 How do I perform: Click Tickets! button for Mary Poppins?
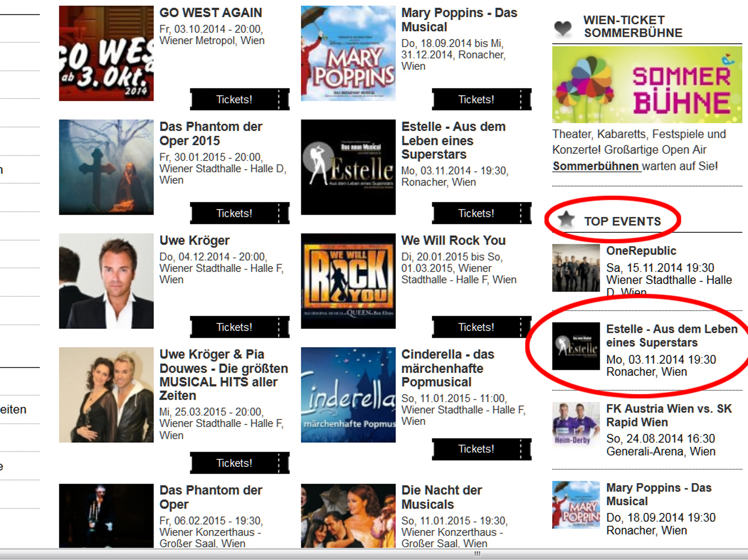click(482, 99)
